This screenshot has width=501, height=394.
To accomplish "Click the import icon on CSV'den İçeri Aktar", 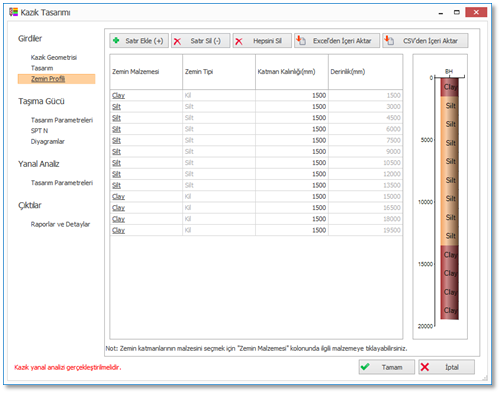I will pos(389,40).
